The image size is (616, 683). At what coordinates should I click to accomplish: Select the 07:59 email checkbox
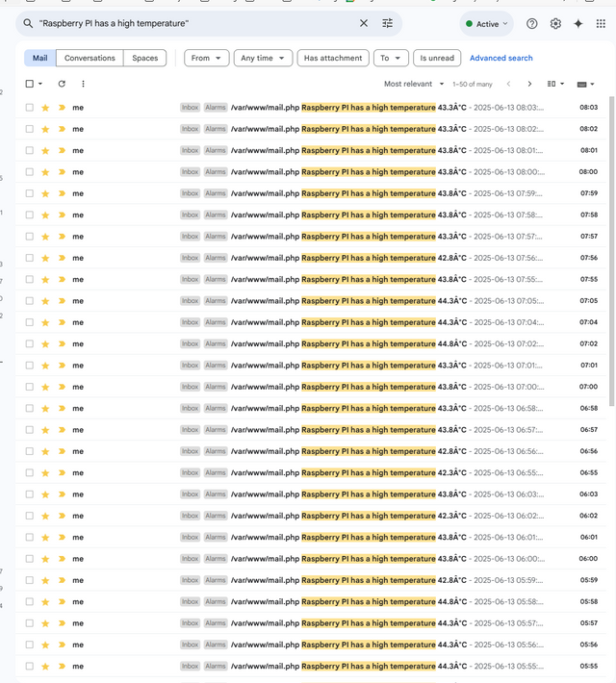click(29, 193)
